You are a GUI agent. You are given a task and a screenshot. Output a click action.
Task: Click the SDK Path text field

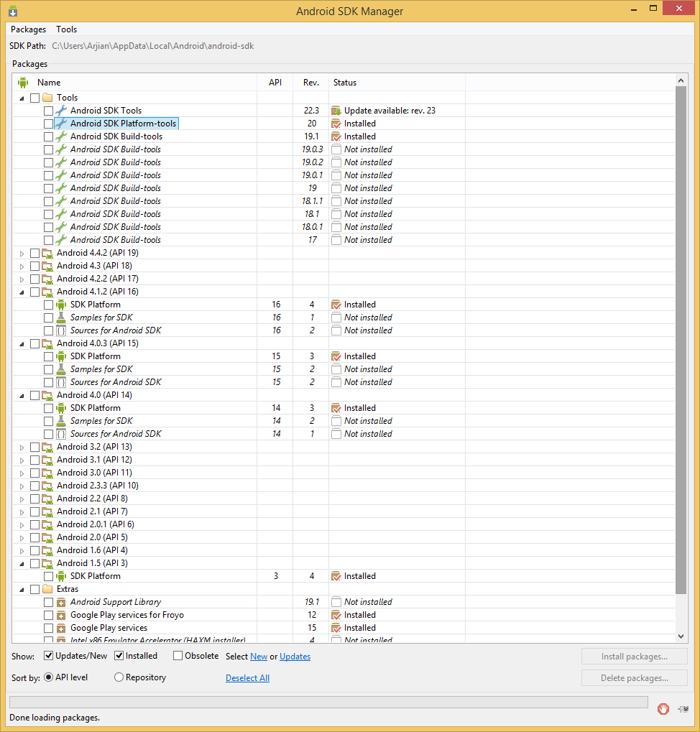coord(152,46)
